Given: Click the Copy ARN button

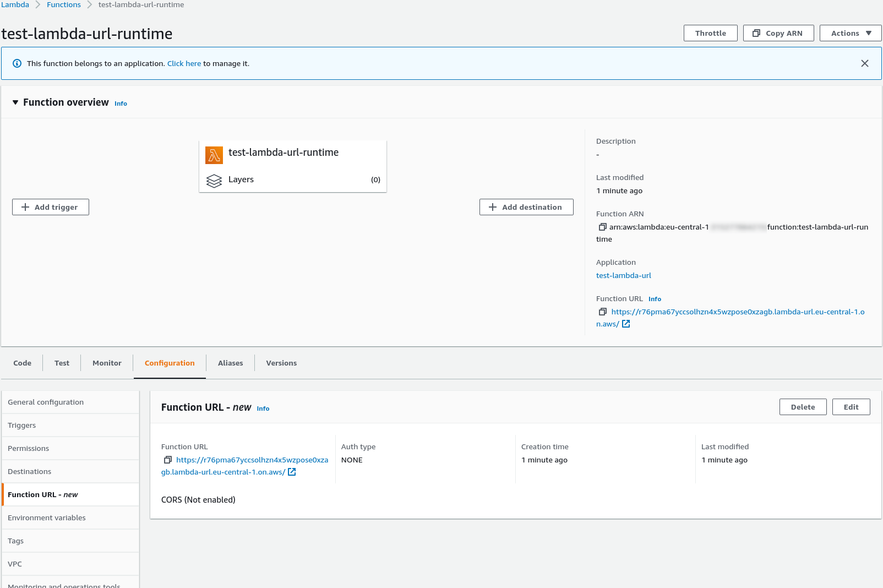Looking at the screenshot, I should pos(778,33).
